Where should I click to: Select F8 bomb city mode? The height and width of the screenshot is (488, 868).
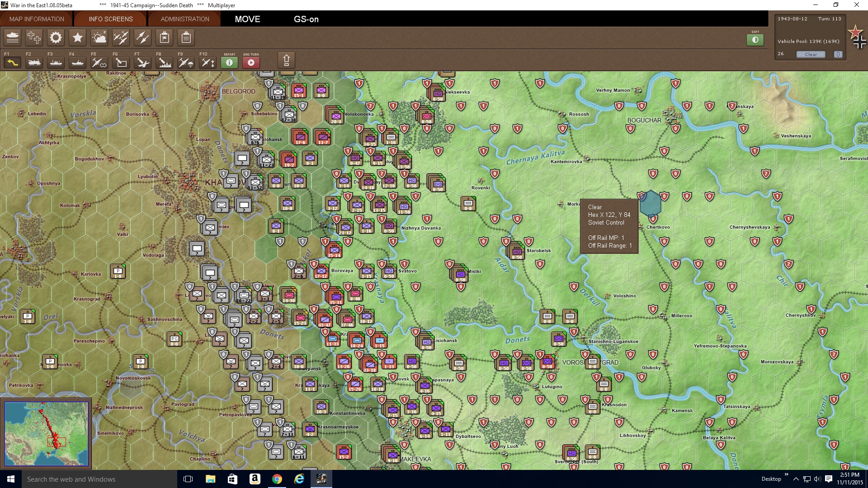(x=165, y=62)
